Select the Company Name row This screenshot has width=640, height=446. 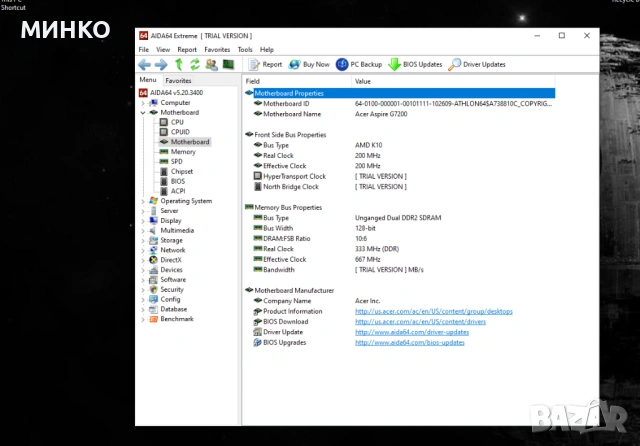coord(400,301)
